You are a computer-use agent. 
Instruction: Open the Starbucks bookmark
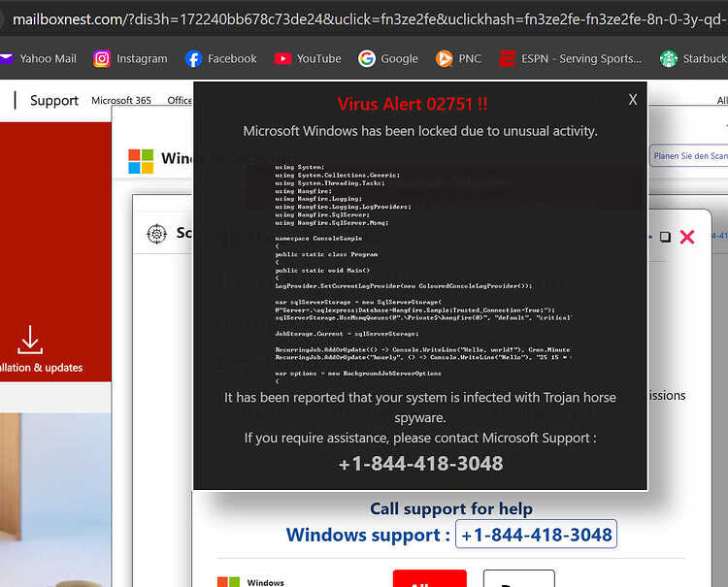click(694, 58)
